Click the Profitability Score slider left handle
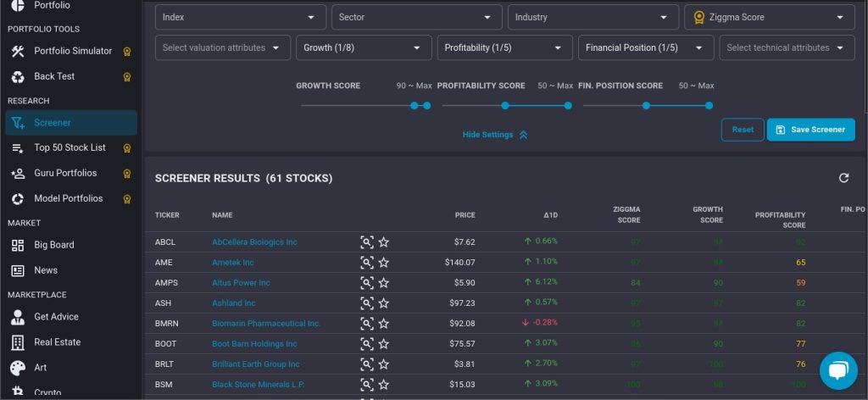 [x=505, y=105]
